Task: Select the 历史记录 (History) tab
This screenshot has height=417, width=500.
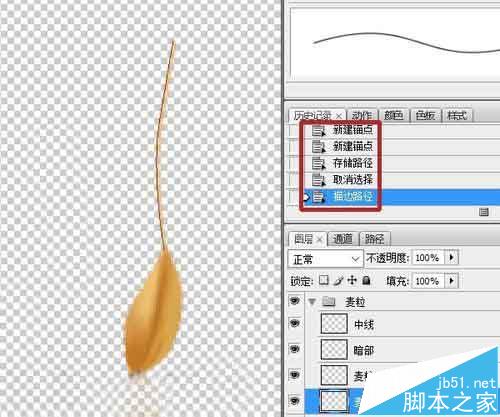Action: coord(313,116)
